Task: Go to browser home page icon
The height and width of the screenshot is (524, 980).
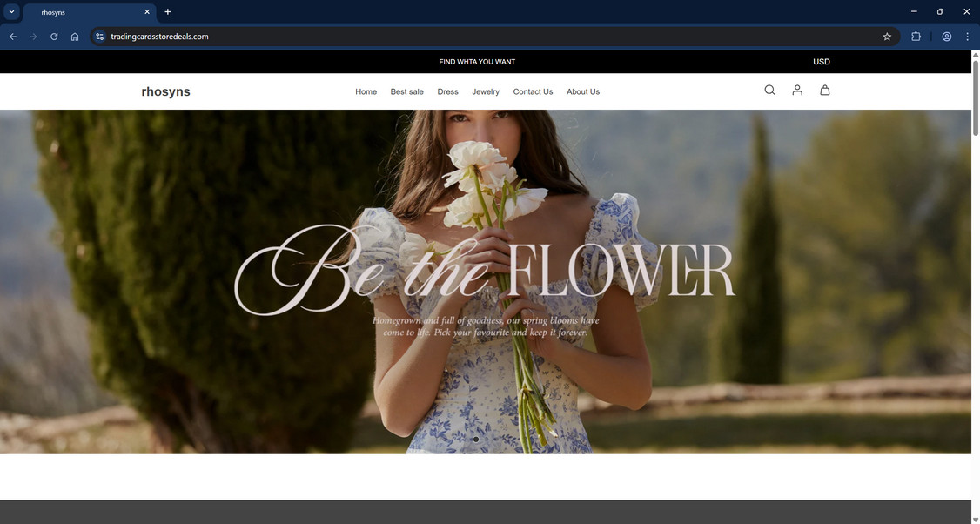Action: pos(75,37)
